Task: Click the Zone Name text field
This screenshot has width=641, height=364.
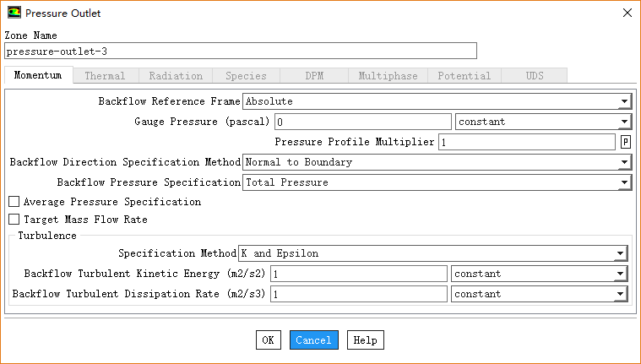Action: [241, 52]
